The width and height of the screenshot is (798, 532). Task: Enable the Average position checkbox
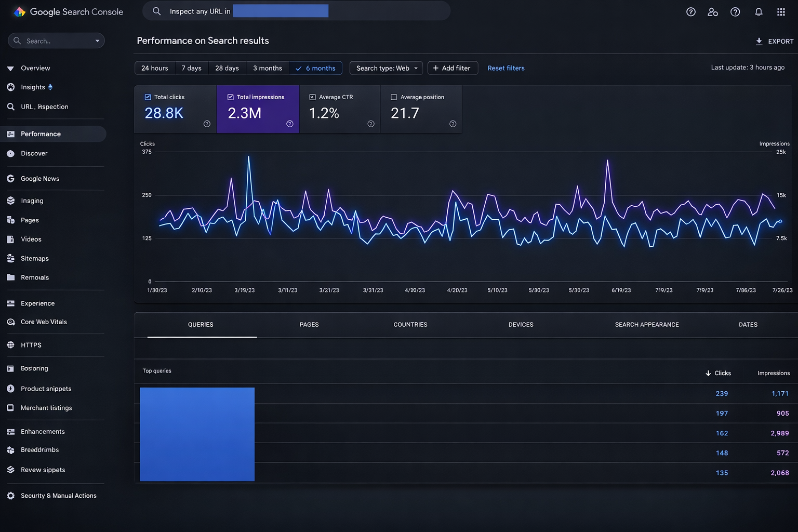click(x=394, y=97)
